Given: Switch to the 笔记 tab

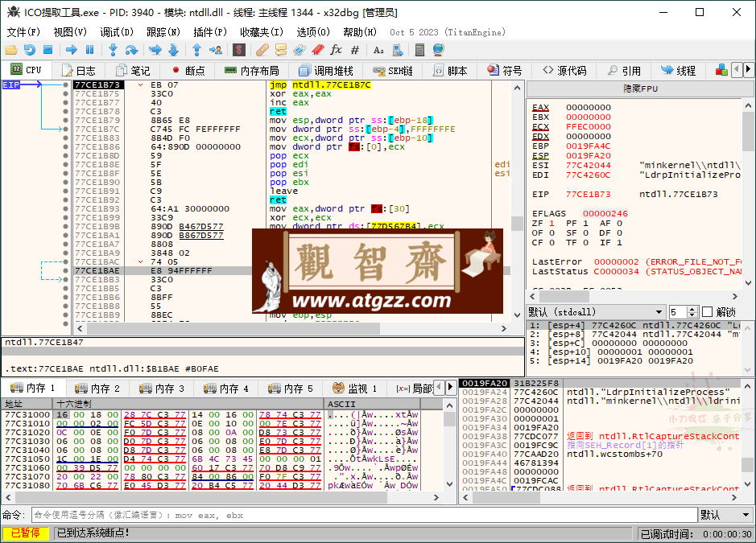Looking at the screenshot, I should [x=133, y=71].
